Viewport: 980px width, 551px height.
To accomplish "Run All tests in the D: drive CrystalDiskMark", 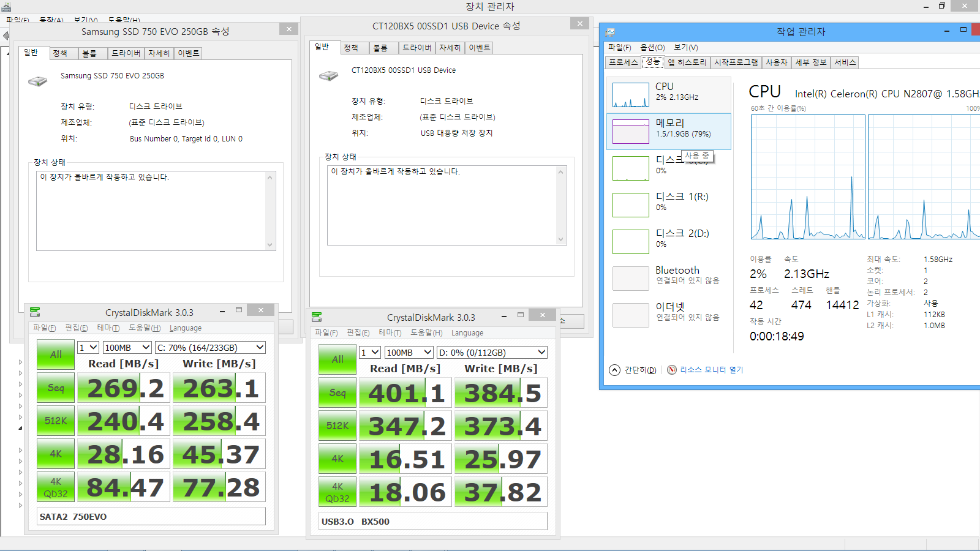I will click(337, 359).
